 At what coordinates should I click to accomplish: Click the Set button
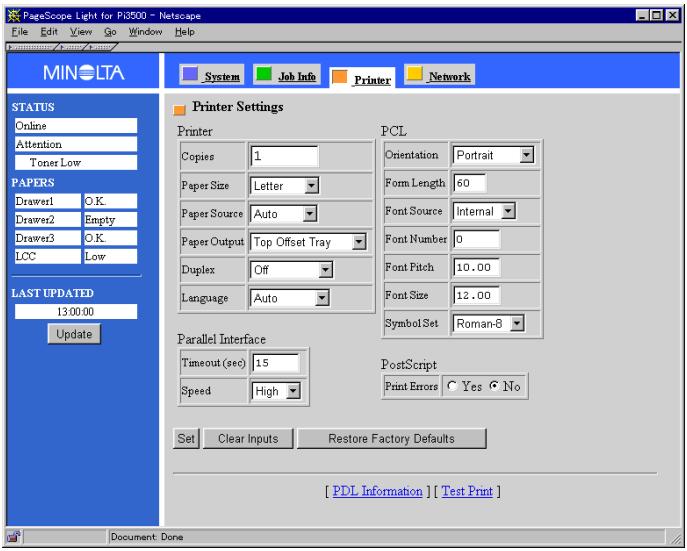point(186,438)
